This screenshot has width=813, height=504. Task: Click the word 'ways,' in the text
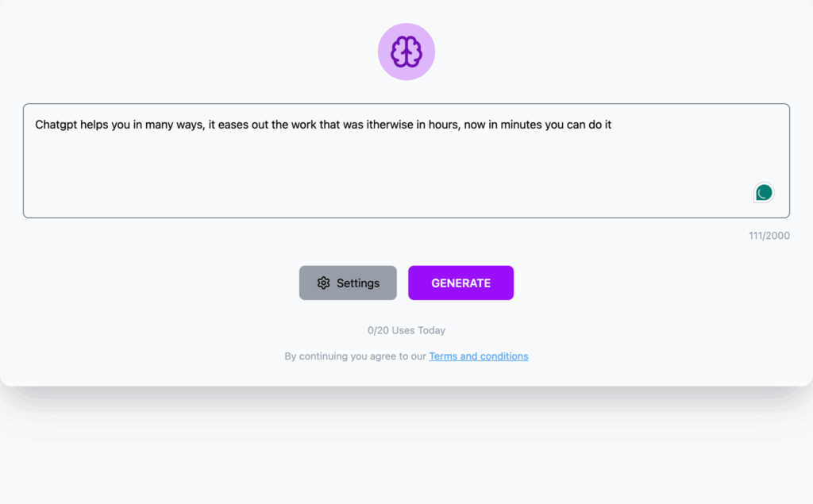[x=191, y=125]
